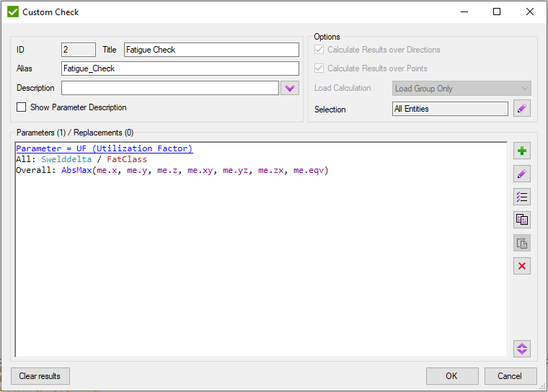Click into the ID field
548x392 pixels.
pos(79,50)
